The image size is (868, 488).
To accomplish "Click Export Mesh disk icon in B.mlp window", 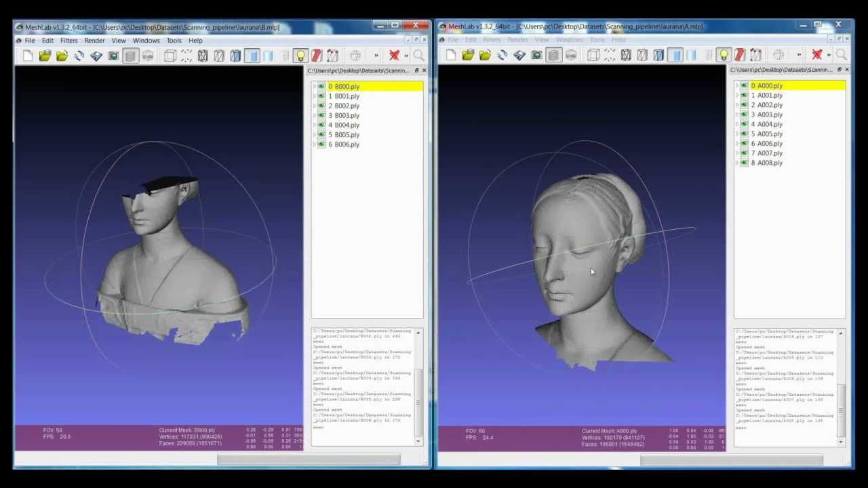I will (96, 56).
